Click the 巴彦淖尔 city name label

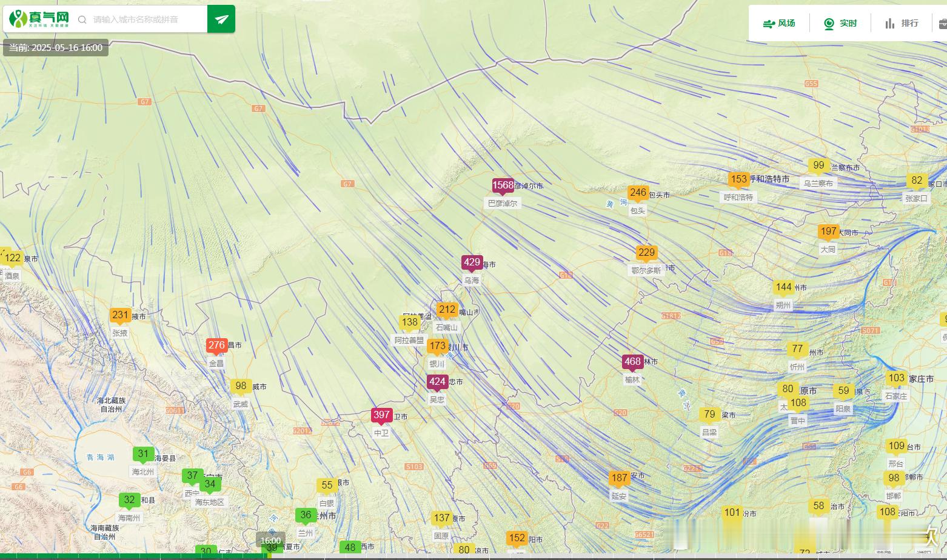(x=503, y=204)
